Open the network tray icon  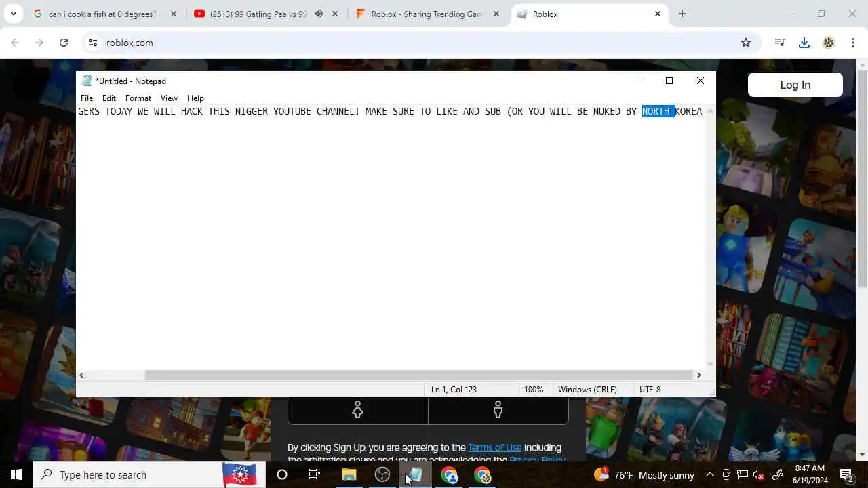click(743, 474)
